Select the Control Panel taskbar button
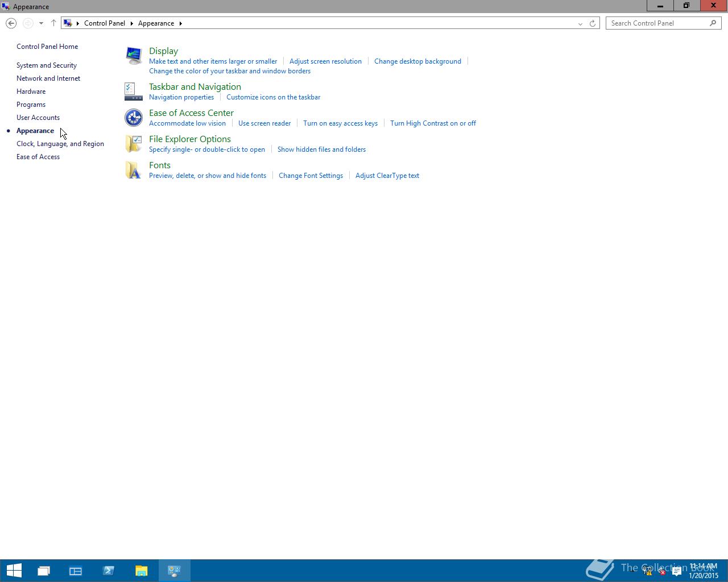The width and height of the screenshot is (728, 582). (x=174, y=571)
